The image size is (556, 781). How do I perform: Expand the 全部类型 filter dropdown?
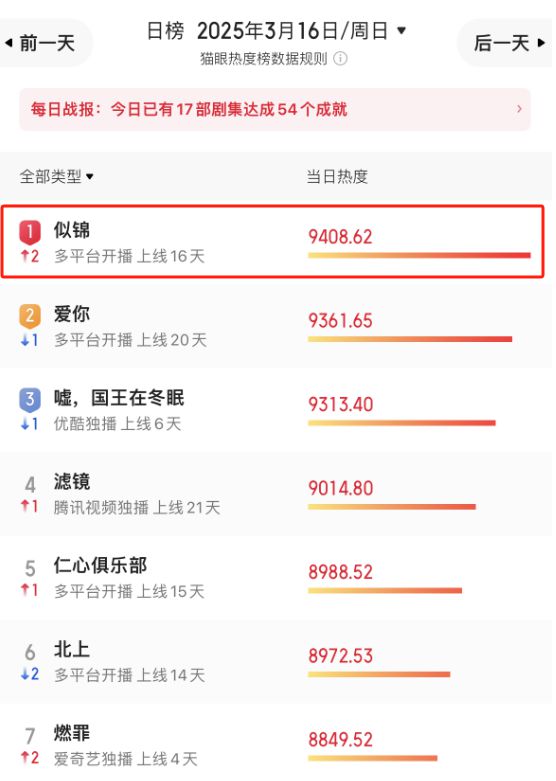(57, 177)
